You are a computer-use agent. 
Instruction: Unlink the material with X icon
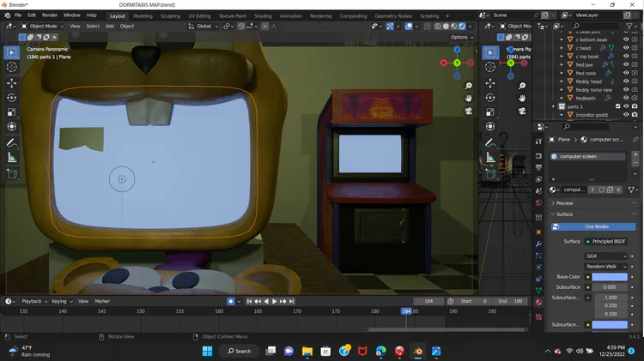(619, 190)
